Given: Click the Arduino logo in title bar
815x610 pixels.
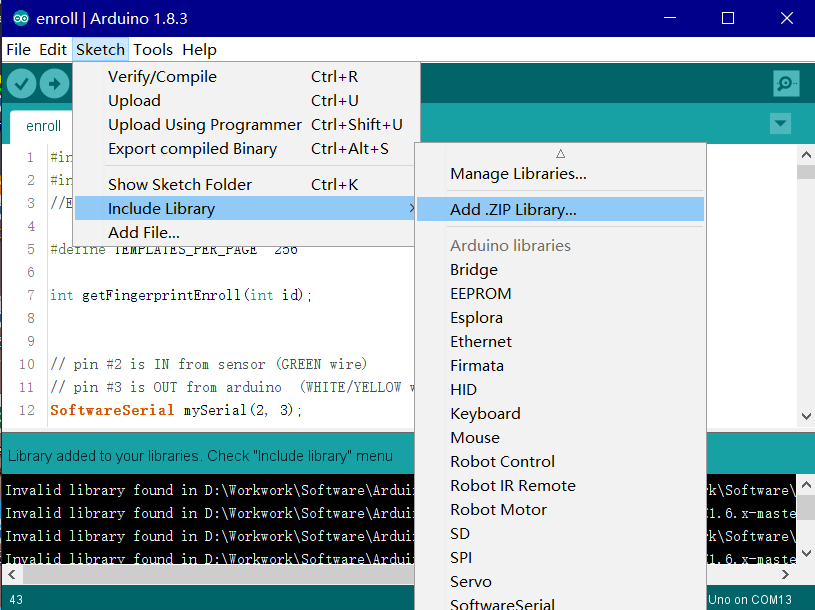Looking at the screenshot, I should pos(21,18).
